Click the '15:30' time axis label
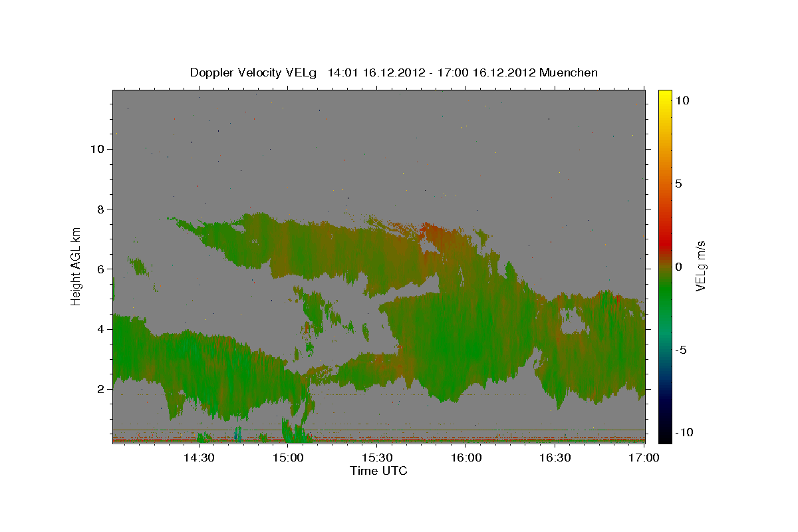This screenshot has width=798, height=532. (x=377, y=458)
